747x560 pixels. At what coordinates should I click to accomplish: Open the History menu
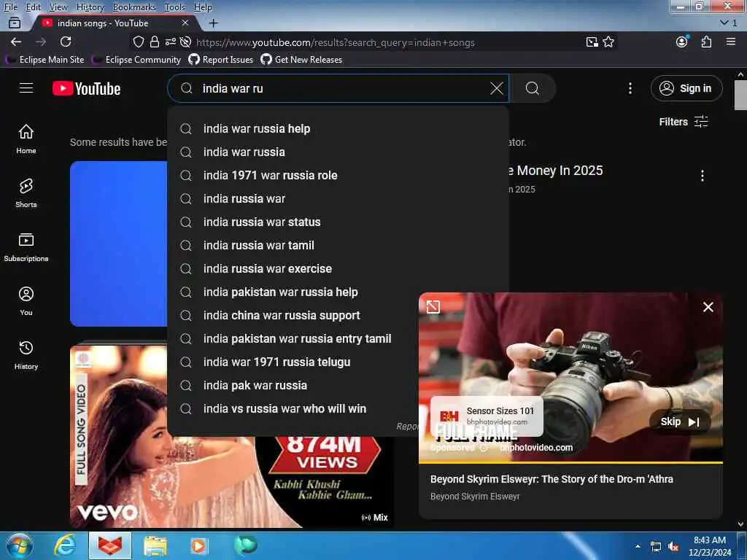(x=90, y=7)
